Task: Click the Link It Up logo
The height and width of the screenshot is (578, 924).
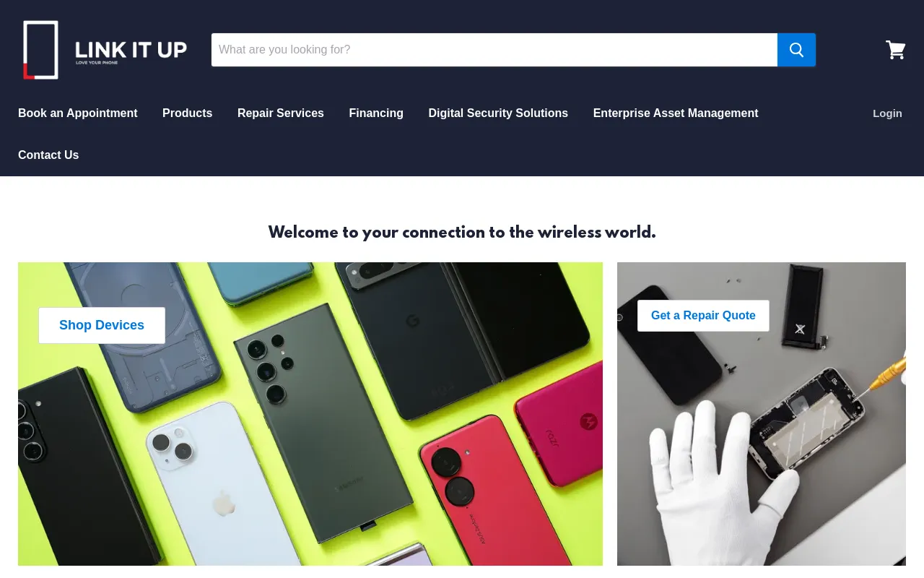Action: (x=105, y=50)
